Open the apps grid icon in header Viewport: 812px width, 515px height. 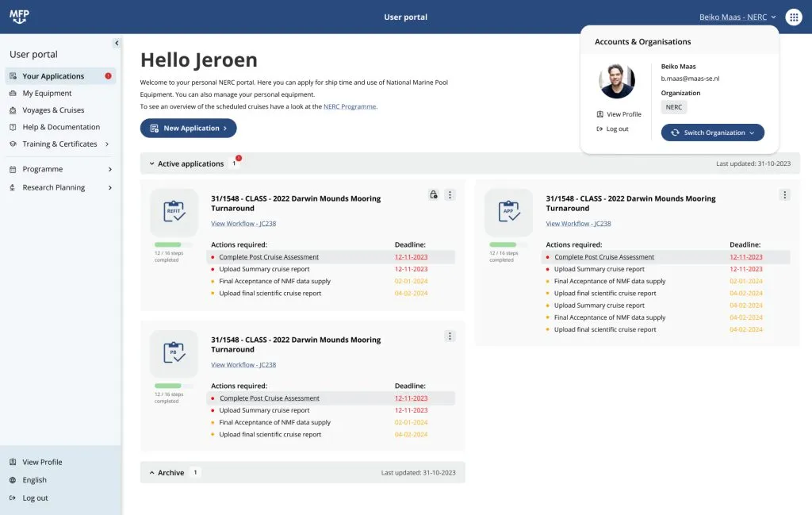(793, 17)
